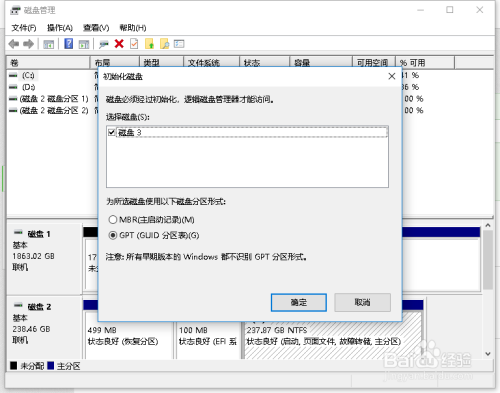This screenshot has height=393, width=500.
Task: Click the checkmark properties toolbar icon
Action: [x=134, y=44]
